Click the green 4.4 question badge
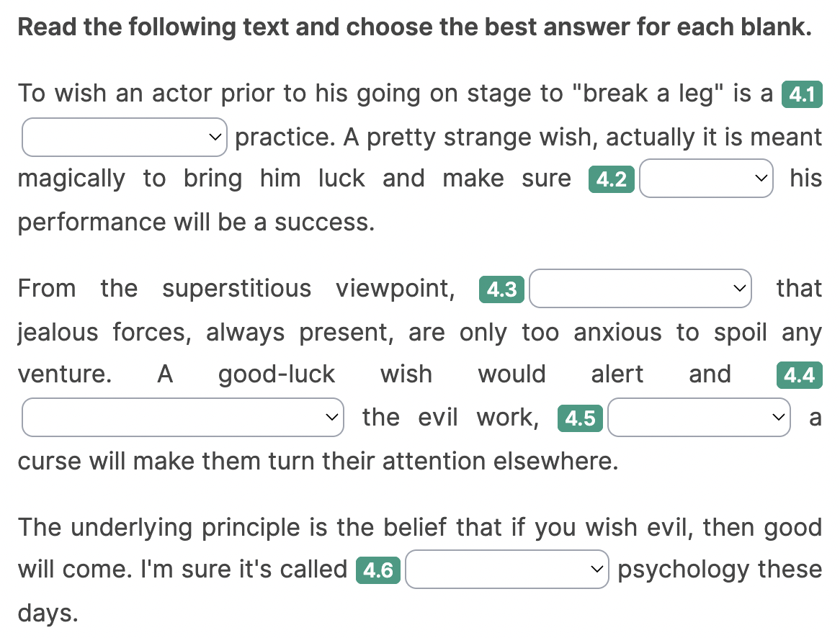This screenshot has width=840, height=638. 800,375
